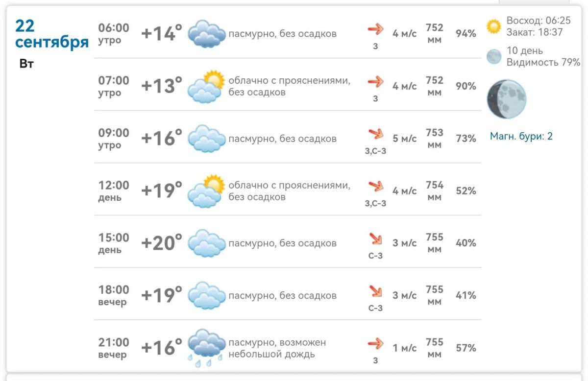
Task: Click the cloud icon at 18:00
Action: [206, 295]
